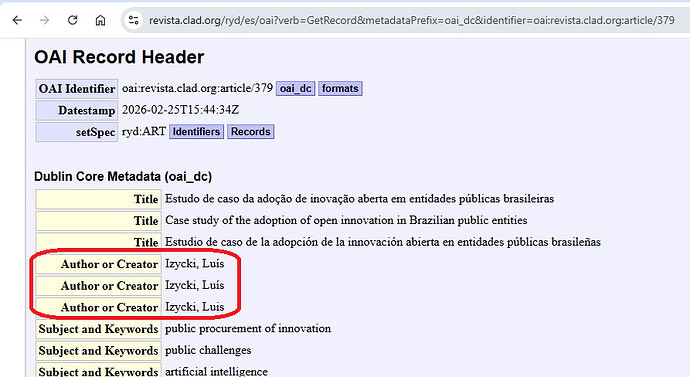Click Subject and Keywords label for artificial intelligence
Viewport: 690px width, 377px height.
click(99, 370)
